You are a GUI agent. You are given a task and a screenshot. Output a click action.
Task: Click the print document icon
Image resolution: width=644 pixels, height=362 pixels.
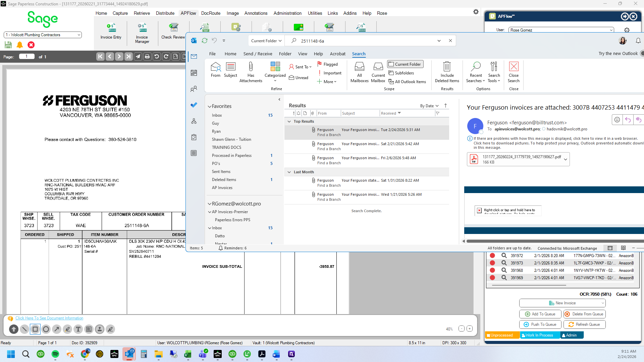(x=147, y=57)
